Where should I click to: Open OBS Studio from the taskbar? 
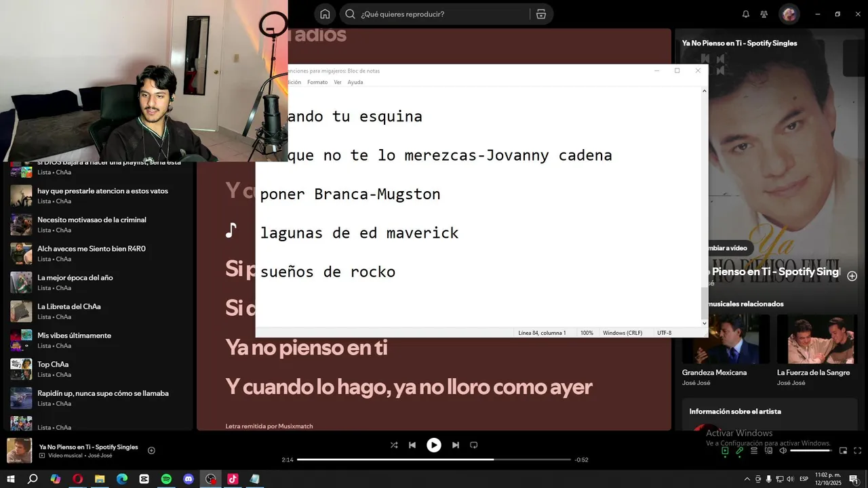(211, 479)
